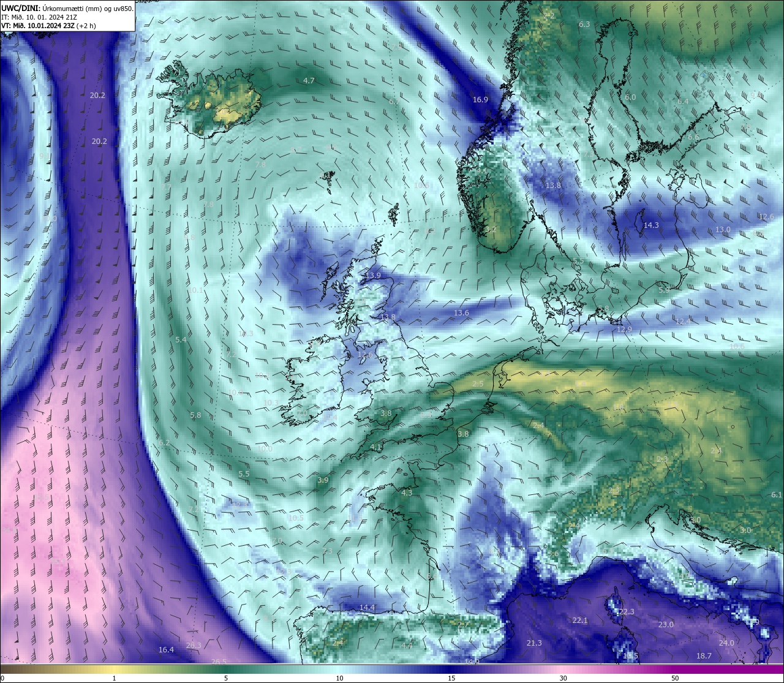Image resolution: width=784 pixels, height=683 pixels.
Task: Click the 6.3 value at the top
Action: point(584,25)
